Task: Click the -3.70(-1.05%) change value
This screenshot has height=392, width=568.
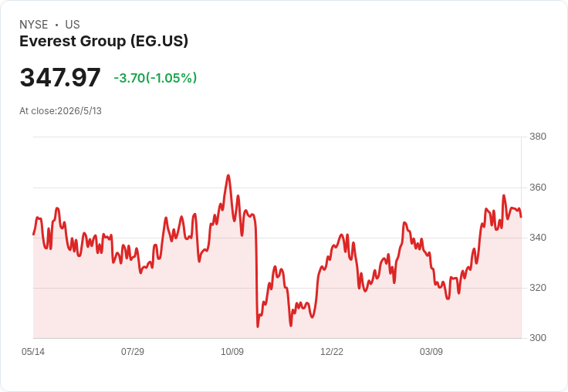Action: tap(155, 78)
